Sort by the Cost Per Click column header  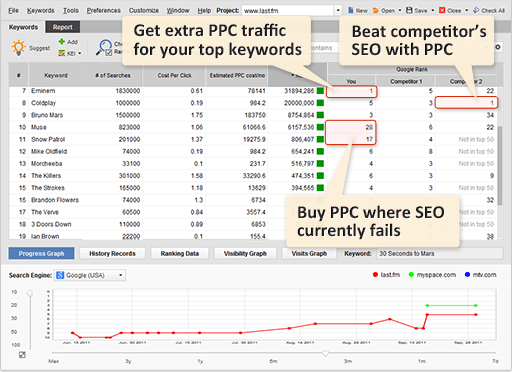pos(174,75)
